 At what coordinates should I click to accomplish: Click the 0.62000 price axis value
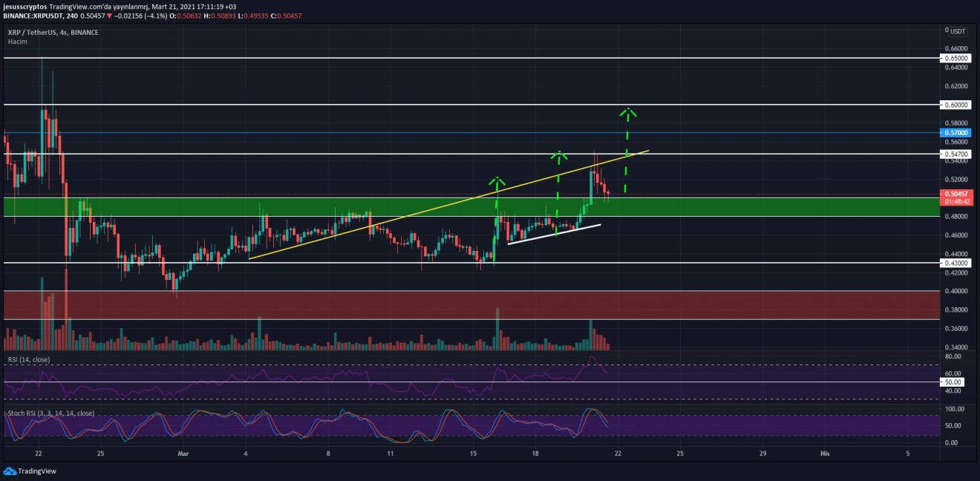pyautogui.click(x=957, y=86)
